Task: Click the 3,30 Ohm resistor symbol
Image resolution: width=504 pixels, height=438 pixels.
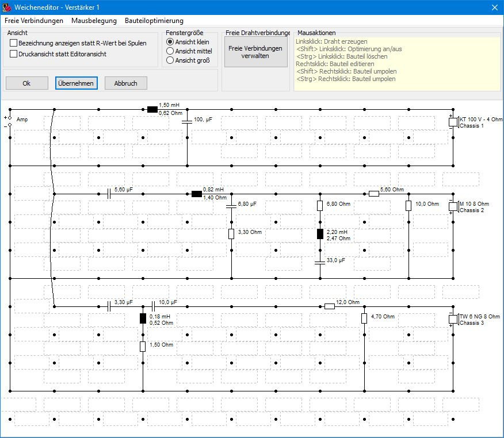Action: click(231, 233)
